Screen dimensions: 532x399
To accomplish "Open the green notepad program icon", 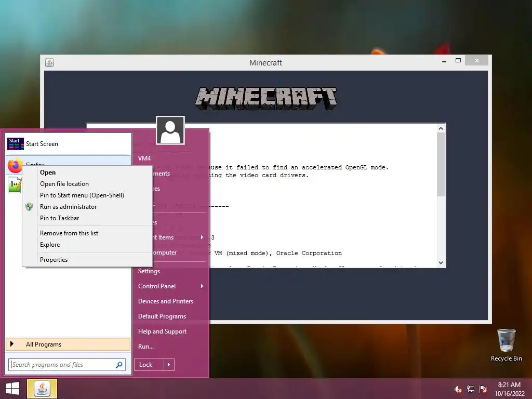I will tap(15, 185).
